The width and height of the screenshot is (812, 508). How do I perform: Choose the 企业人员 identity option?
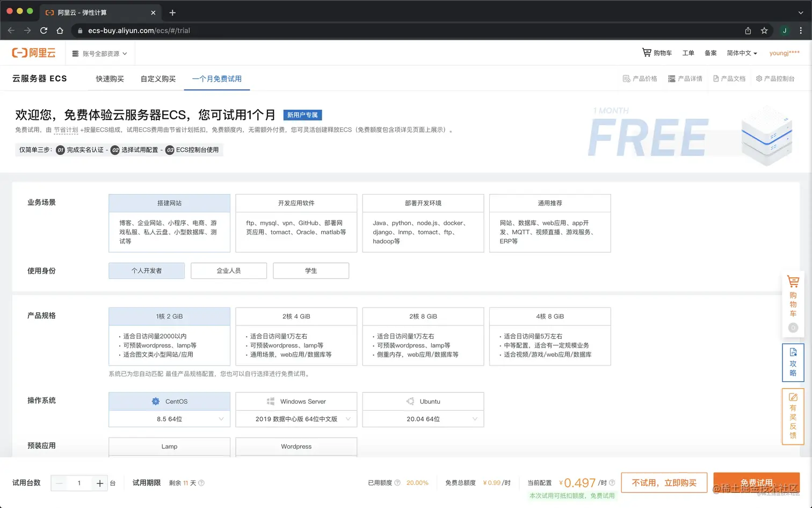click(x=229, y=270)
